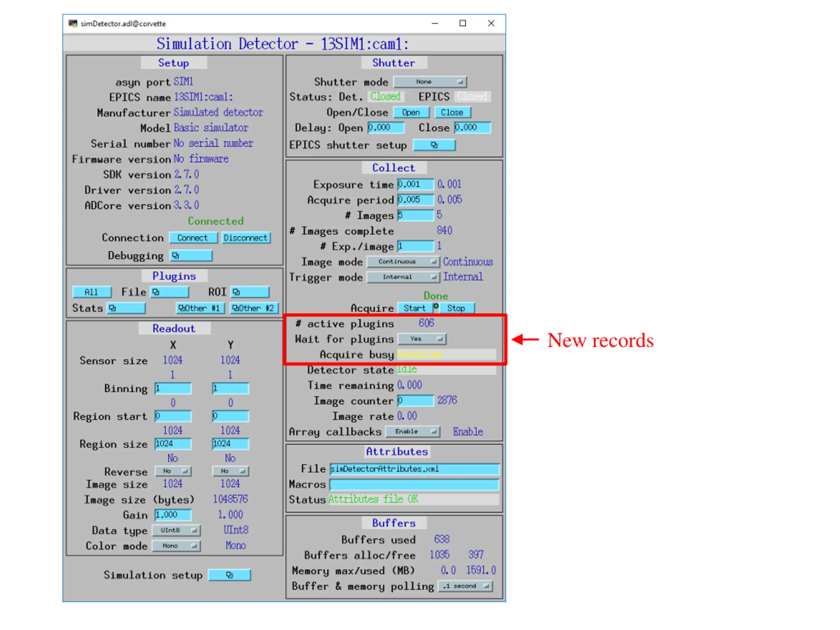
Task: Click the Disconnect button
Action: [x=246, y=238]
